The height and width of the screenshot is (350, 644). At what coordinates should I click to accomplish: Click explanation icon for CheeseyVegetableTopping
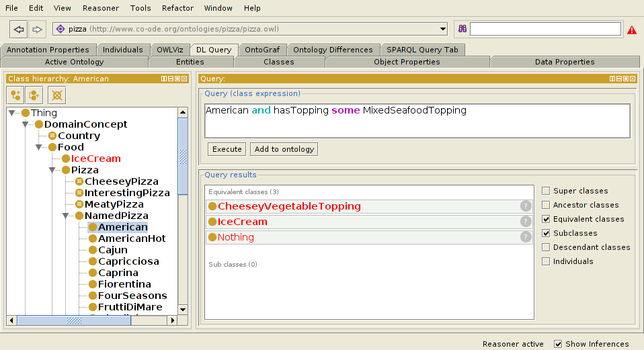[525, 206]
